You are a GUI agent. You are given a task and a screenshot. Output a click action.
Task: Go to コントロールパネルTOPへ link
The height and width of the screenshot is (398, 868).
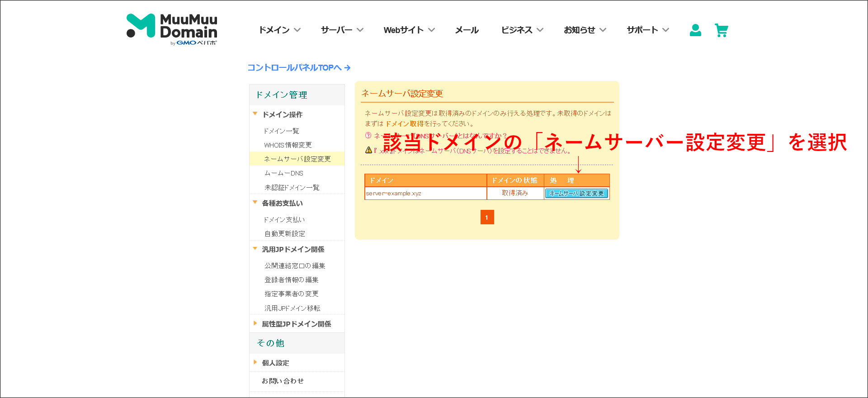299,67
